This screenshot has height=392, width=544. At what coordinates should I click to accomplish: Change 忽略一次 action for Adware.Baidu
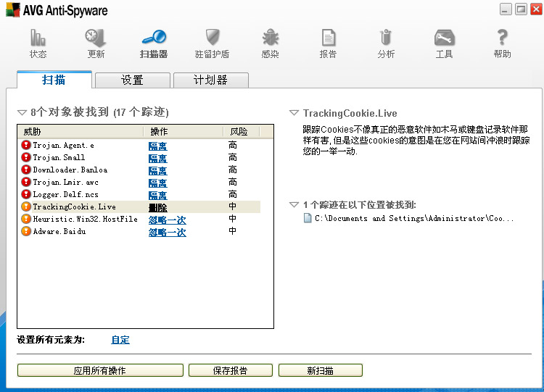coord(168,232)
